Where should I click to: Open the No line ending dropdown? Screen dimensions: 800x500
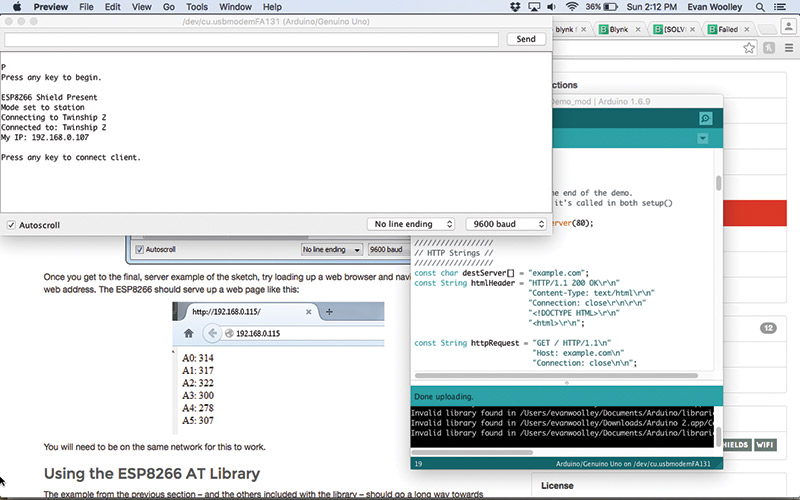point(411,224)
